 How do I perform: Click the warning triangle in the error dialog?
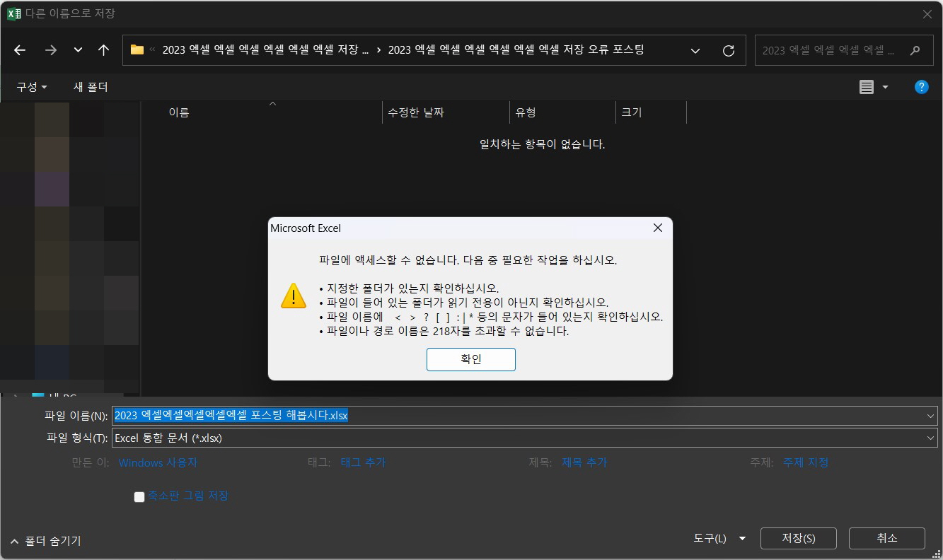click(x=293, y=296)
